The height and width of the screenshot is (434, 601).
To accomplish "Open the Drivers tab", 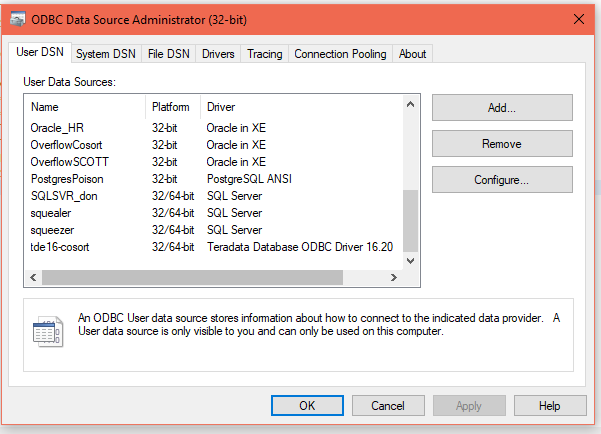I will tap(218, 54).
